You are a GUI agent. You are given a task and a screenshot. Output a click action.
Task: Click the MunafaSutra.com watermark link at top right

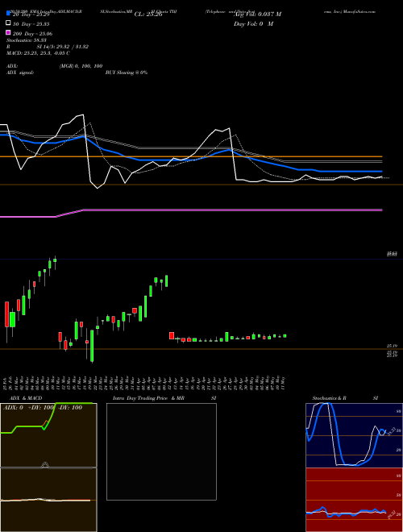[359, 11]
